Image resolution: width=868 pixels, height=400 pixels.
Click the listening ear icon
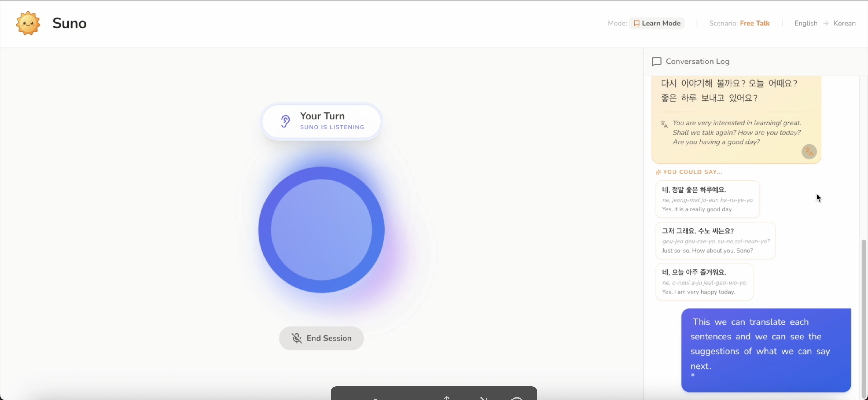[285, 121]
